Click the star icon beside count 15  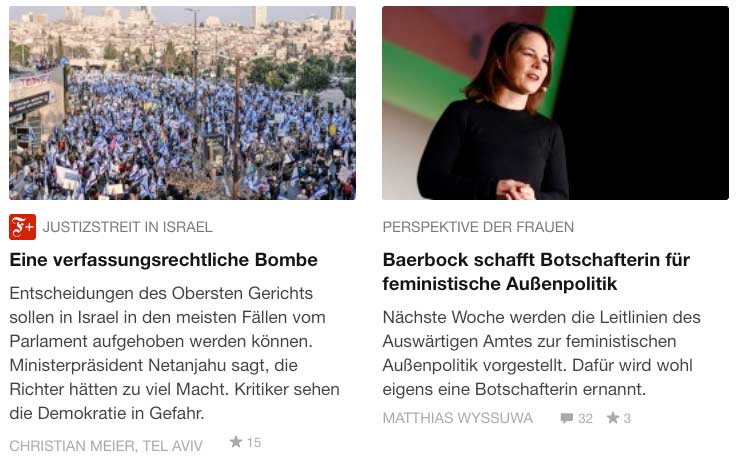tap(236, 442)
